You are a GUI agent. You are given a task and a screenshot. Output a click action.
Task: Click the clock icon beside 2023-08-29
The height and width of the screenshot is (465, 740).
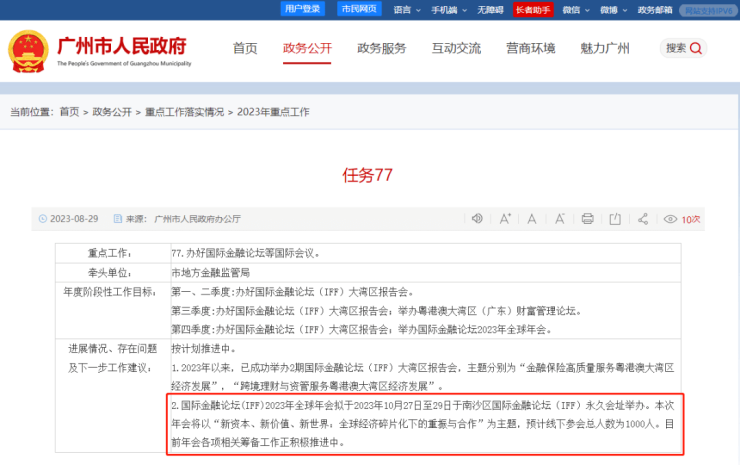42,219
